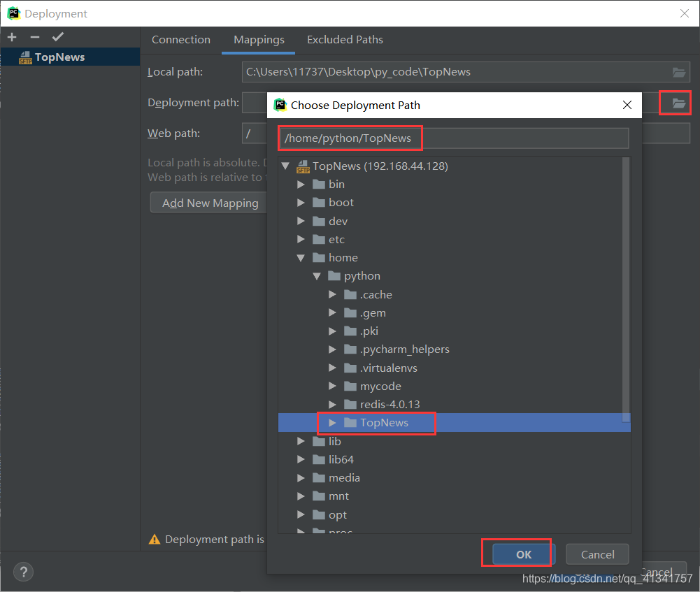This screenshot has width=700, height=592.
Task: Switch to the Connection tab
Action: point(181,40)
